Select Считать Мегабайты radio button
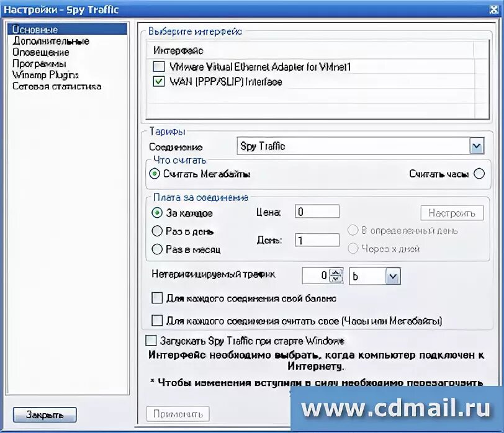 pyautogui.click(x=155, y=174)
